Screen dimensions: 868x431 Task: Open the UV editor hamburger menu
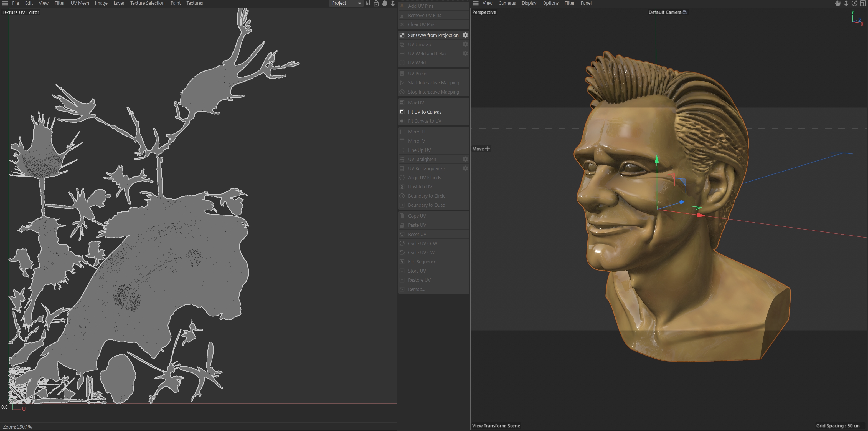(x=5, y=3)
